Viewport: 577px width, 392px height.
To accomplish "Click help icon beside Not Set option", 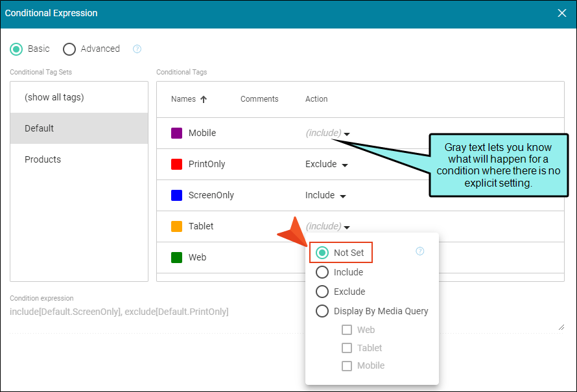I will coord(419,251).
